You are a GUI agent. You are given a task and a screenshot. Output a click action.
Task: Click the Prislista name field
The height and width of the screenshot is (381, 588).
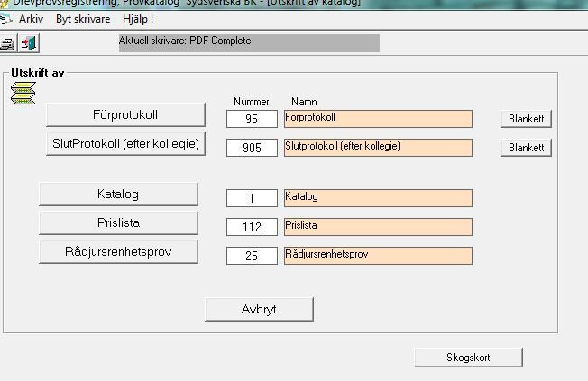tap(378, 227)
